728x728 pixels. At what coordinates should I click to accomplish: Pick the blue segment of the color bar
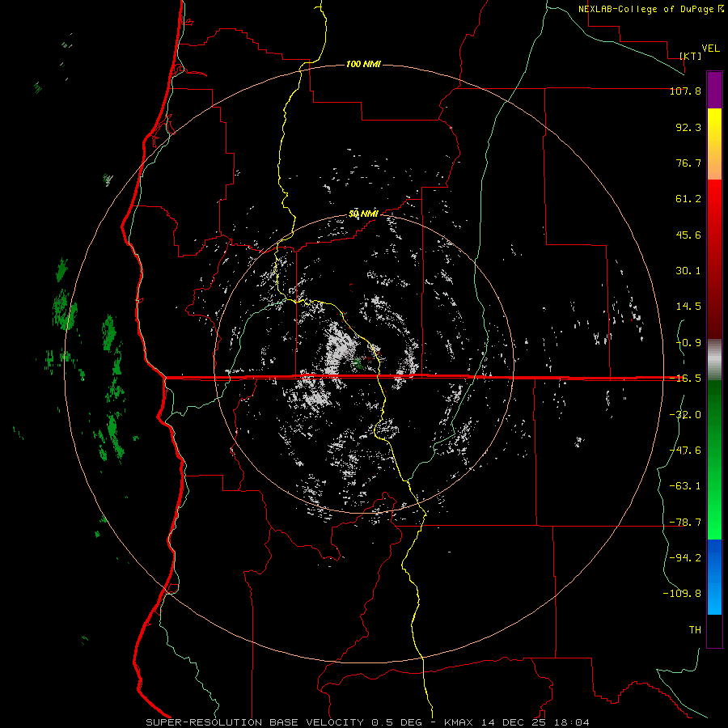714,577
